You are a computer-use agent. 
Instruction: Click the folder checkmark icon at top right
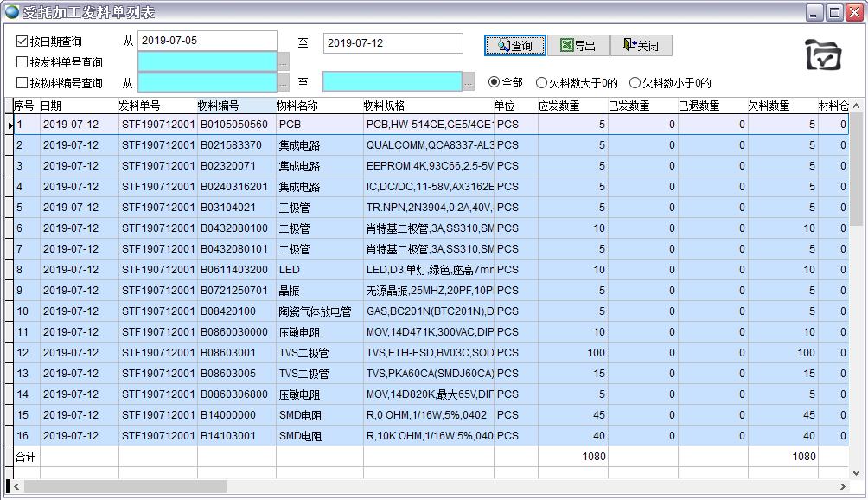[x=822, y=54]
